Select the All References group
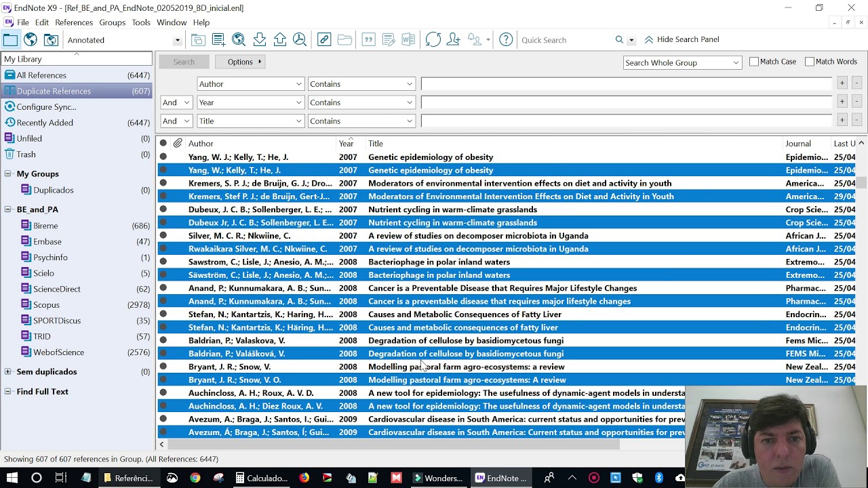The height and width of the screenshot is (488, 868). [x=41, y=75]
